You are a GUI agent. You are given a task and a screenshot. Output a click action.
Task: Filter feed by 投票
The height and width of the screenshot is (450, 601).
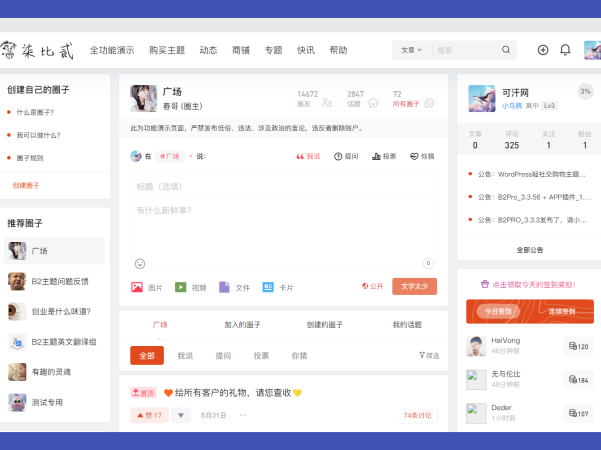point(261,356)
